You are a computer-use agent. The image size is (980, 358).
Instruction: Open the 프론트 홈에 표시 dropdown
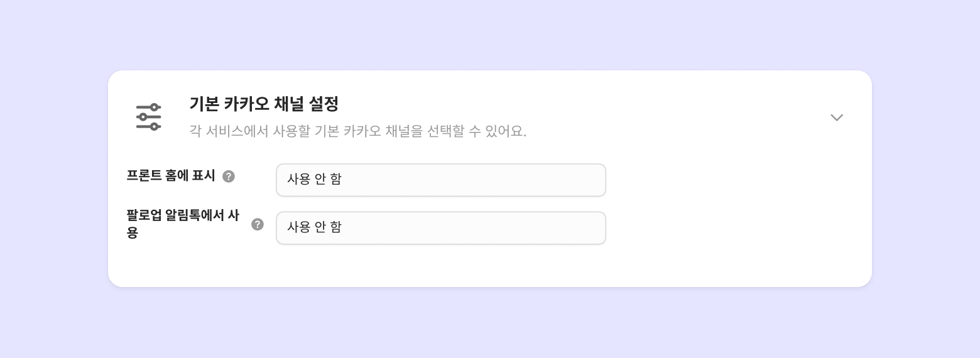click(x=441, y=180)
